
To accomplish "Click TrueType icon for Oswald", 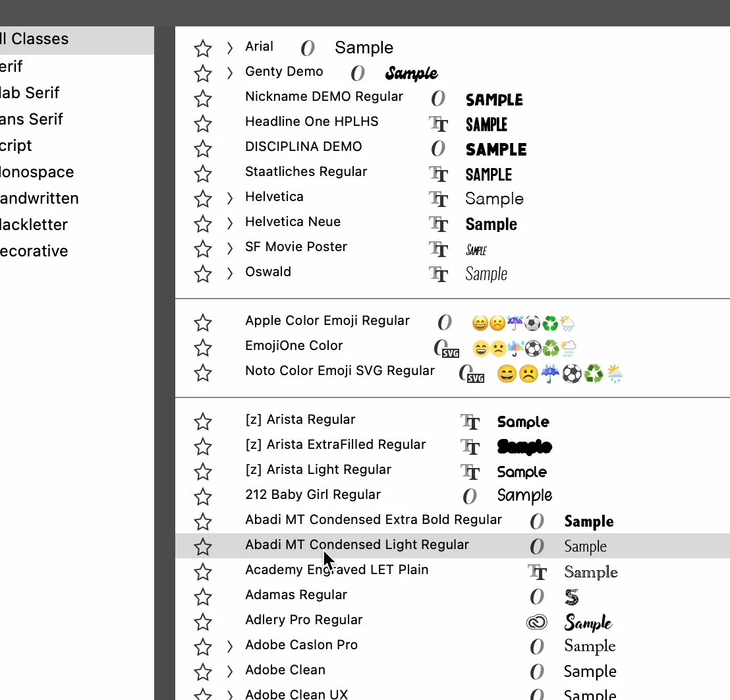I will pos(439,274).
